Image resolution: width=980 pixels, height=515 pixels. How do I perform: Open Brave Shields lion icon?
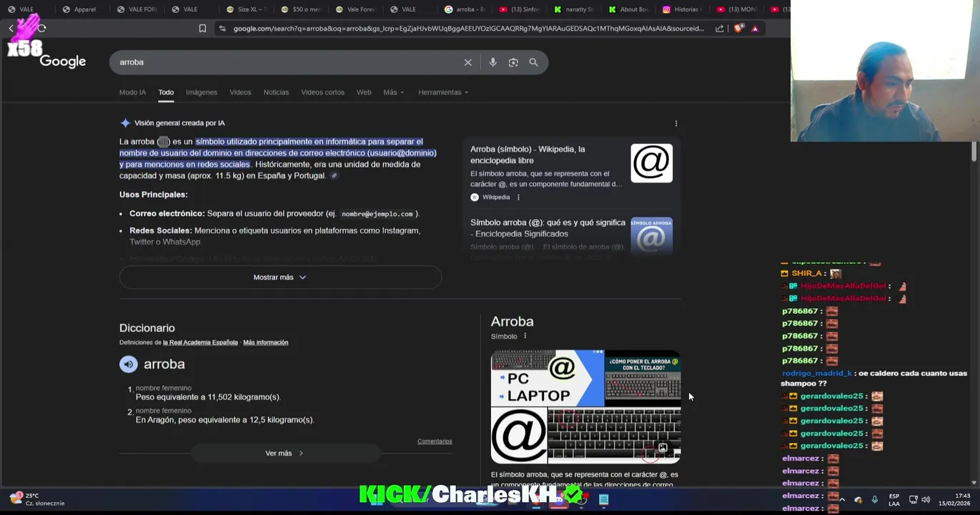click(738, 29)
